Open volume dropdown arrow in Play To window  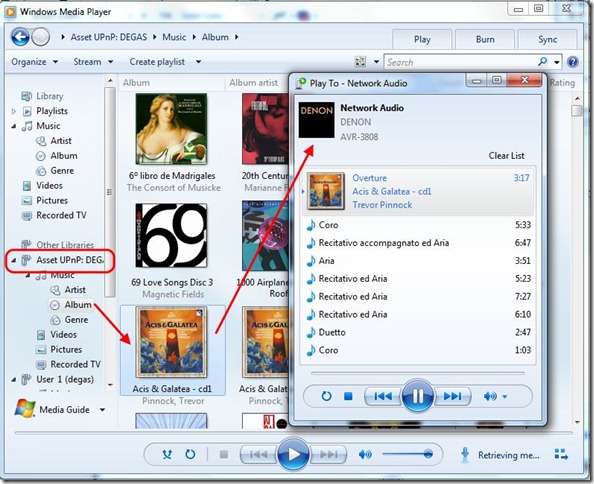(505, 397)
